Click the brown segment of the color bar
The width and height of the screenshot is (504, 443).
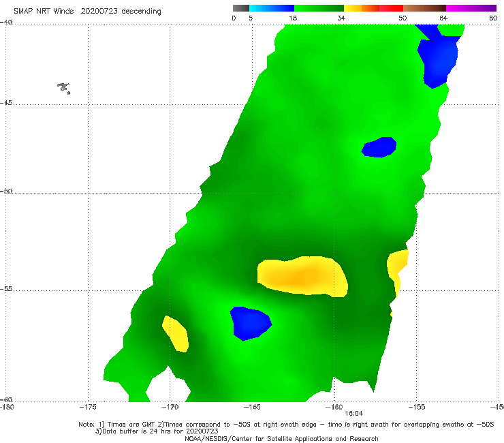(424, 8)
